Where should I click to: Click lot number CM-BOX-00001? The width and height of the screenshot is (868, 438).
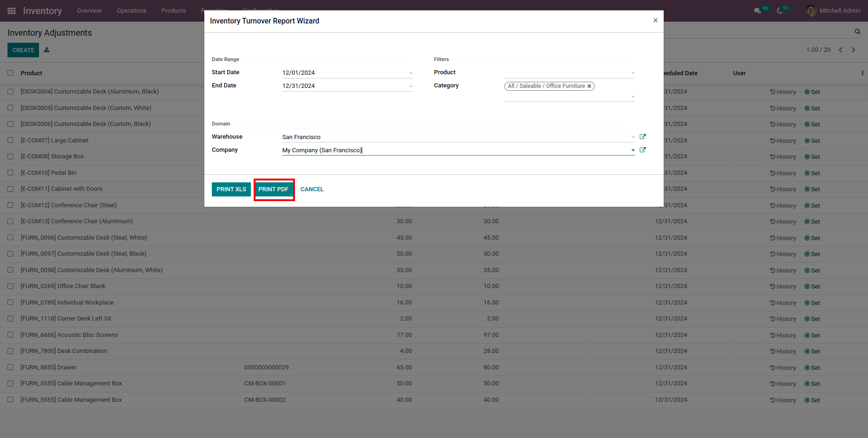265,383
